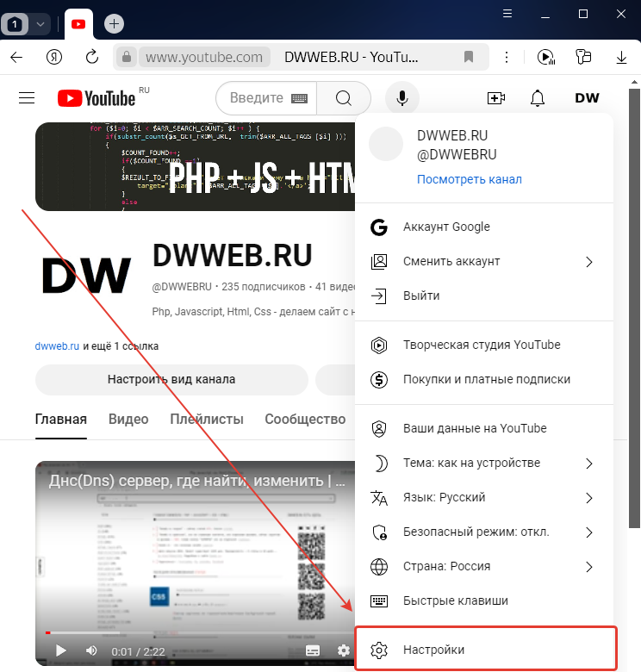
Task: Expand Безопасный режим: откл. chevron
Action: (x=589, y=532)
